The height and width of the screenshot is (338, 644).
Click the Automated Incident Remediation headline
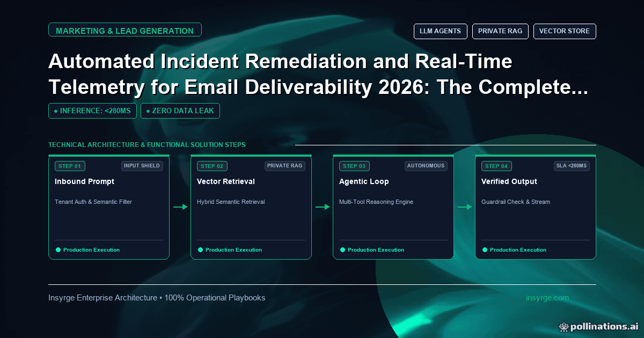(x=318, y=75)
